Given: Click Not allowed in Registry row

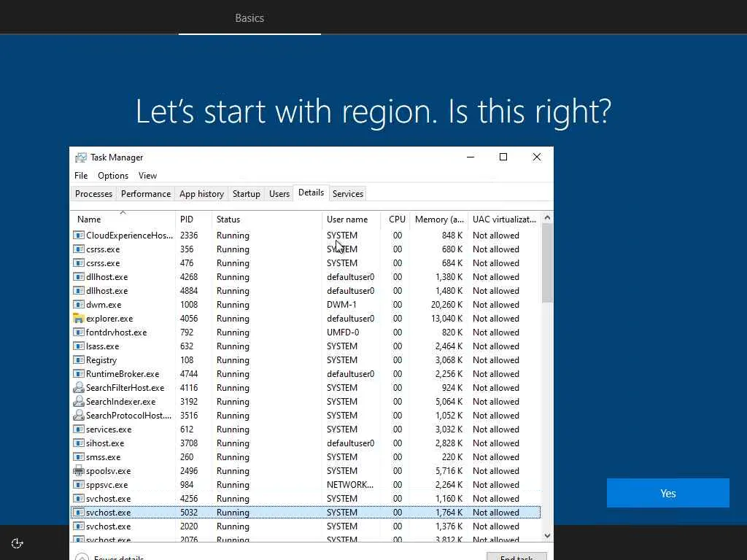Looking at the screenshot, I should [x=496, y=360].
